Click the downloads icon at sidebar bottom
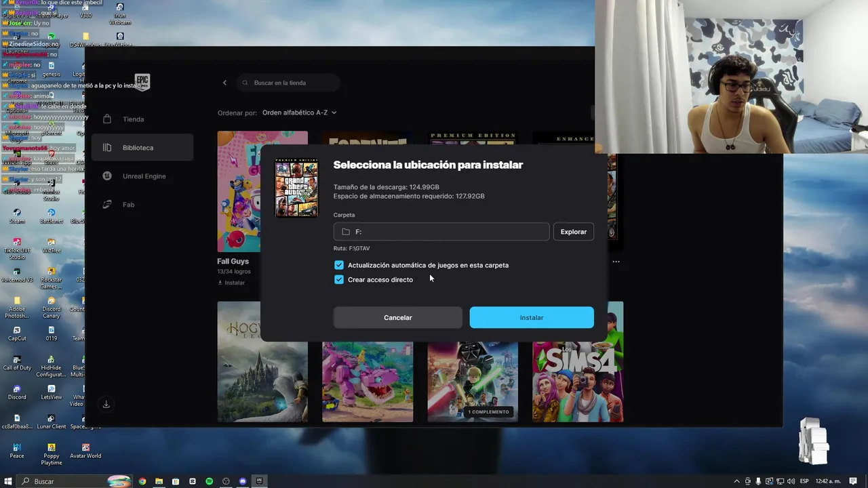This screenshot has width=868, height=488. [x=106, y=404]
